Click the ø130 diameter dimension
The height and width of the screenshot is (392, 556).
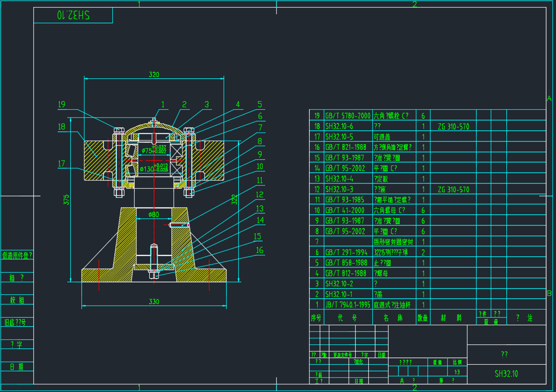pyautogui.click(x=154, y=167)
